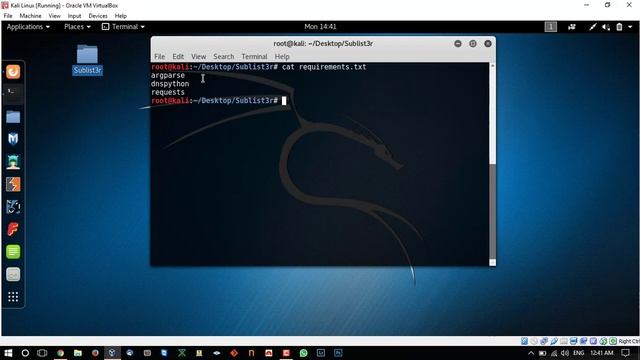Click Cortana search circle in taskbar

pos(25,353)
